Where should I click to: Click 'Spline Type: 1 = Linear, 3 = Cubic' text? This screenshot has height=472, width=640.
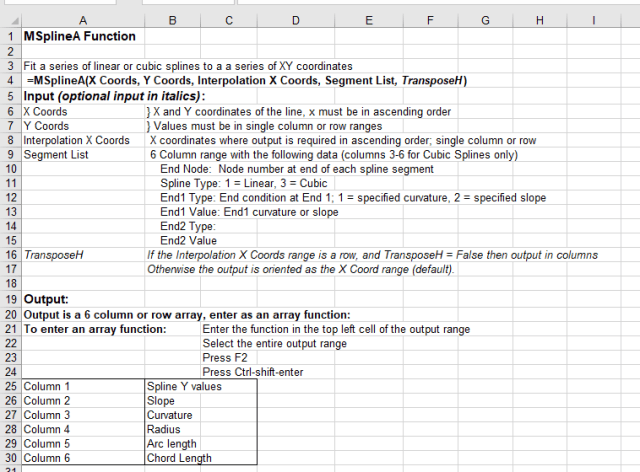pos(244,183)
